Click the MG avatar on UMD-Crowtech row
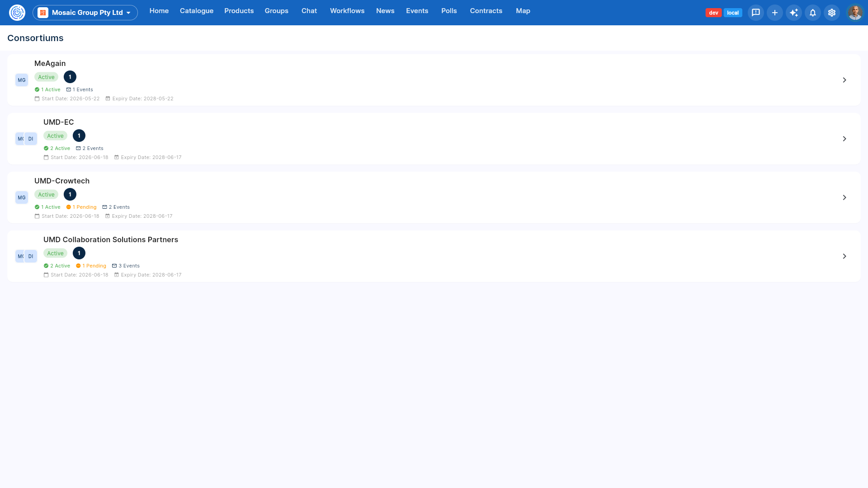This screenshot has width=868, height=488. 22,197
